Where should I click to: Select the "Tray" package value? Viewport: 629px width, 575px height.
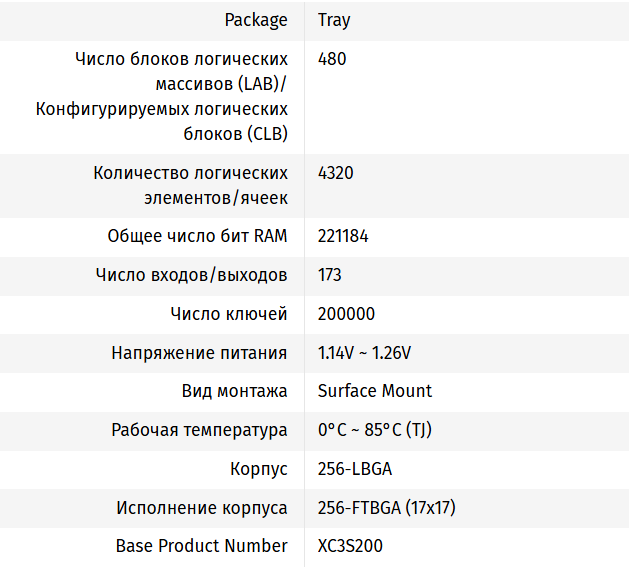click(334, 20)
